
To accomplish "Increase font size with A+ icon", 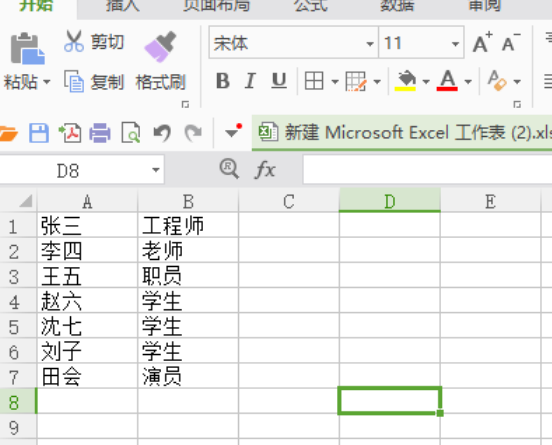I will [482, 43].
